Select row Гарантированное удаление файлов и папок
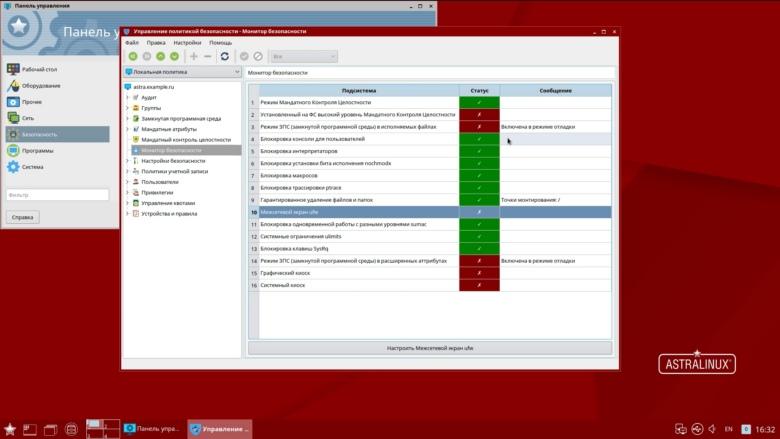780x439 pixels. click(x=430, y=200)
